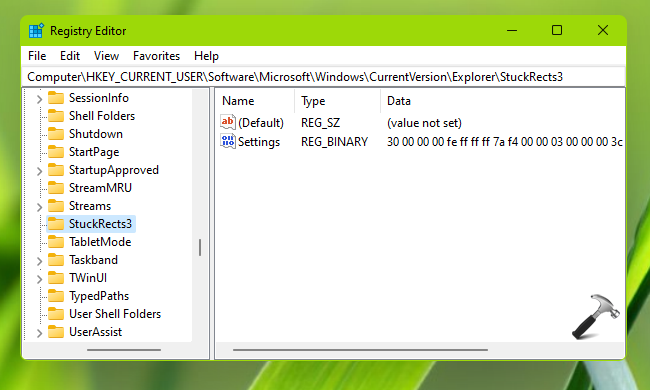Click the string value icon beside (Default)
Screen dimensions: 650x390
point(228,122)
